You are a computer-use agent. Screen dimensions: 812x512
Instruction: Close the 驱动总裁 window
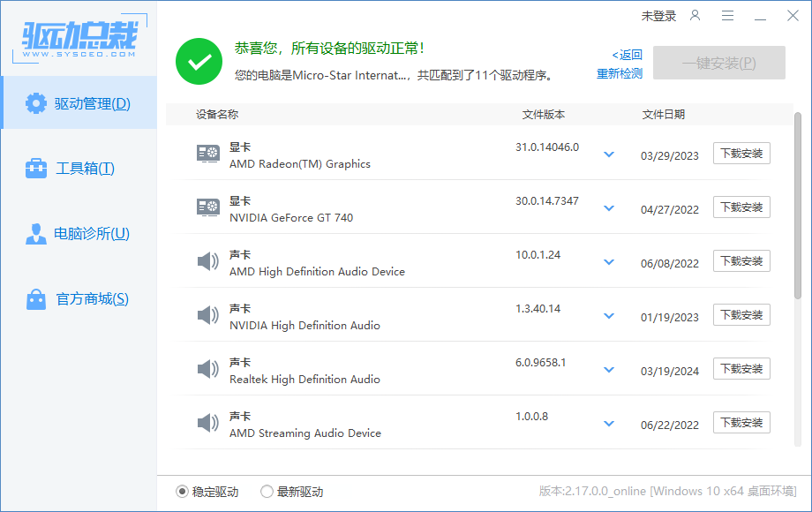click(793, 16)
